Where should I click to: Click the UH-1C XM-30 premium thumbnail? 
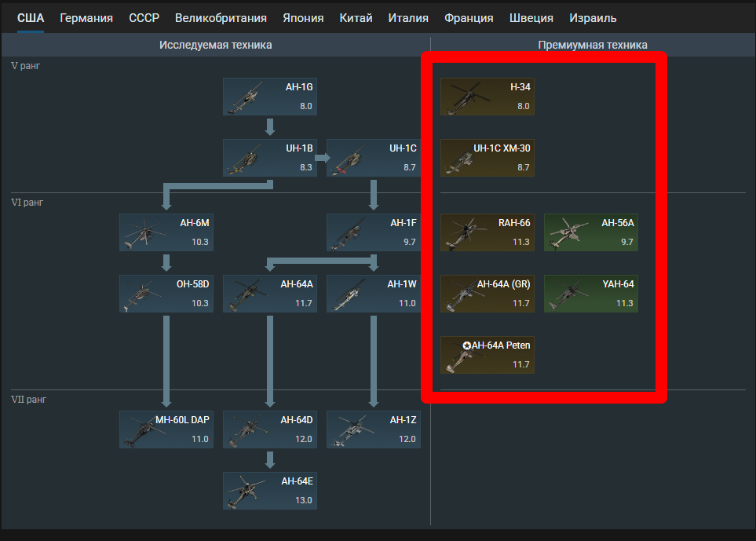(487, 158)
